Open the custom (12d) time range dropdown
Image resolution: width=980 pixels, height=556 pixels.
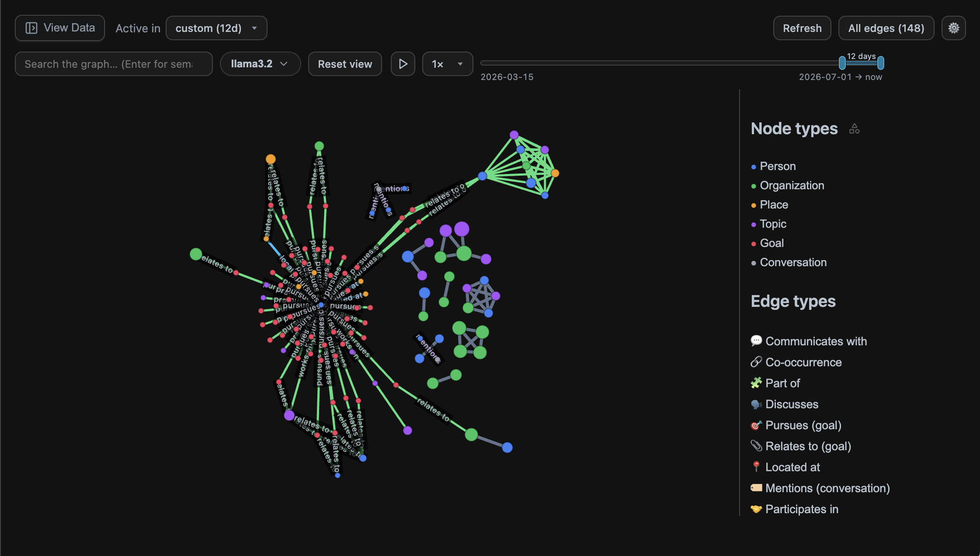point(216,28)
